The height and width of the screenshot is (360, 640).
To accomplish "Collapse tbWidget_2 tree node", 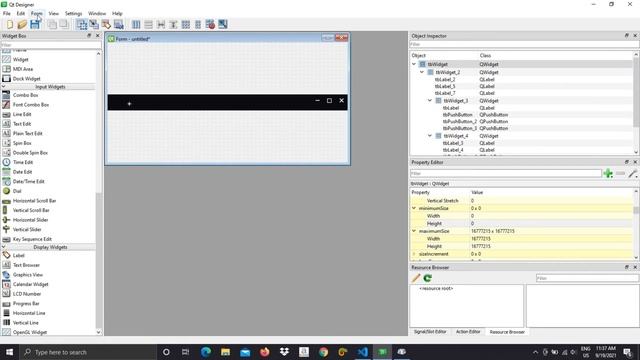I will pos(422,72).
